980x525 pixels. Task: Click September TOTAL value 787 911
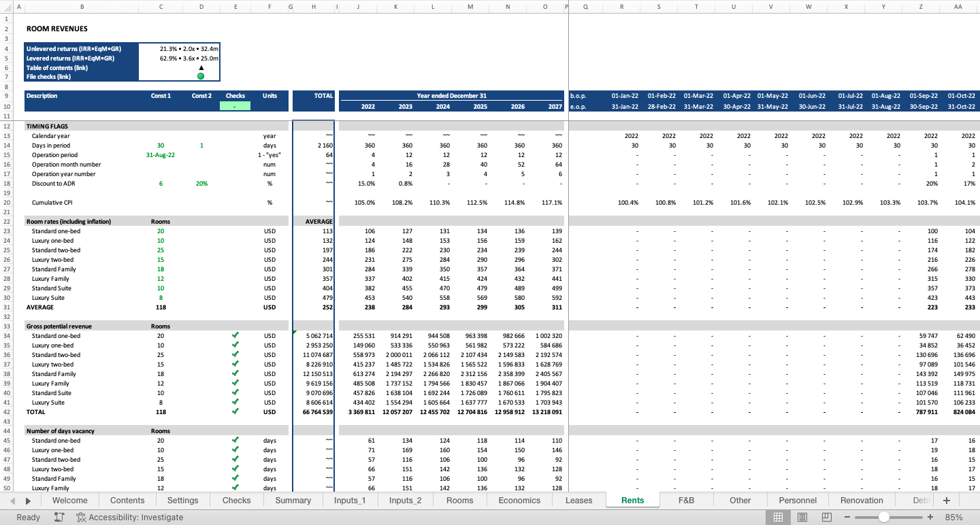[928, 412]
